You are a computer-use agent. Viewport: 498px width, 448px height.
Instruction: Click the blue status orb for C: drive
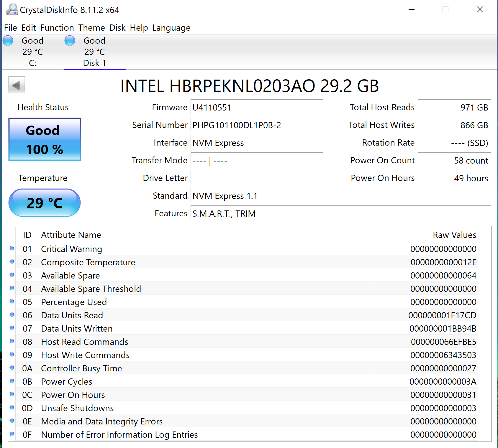(x=8, y=41)
